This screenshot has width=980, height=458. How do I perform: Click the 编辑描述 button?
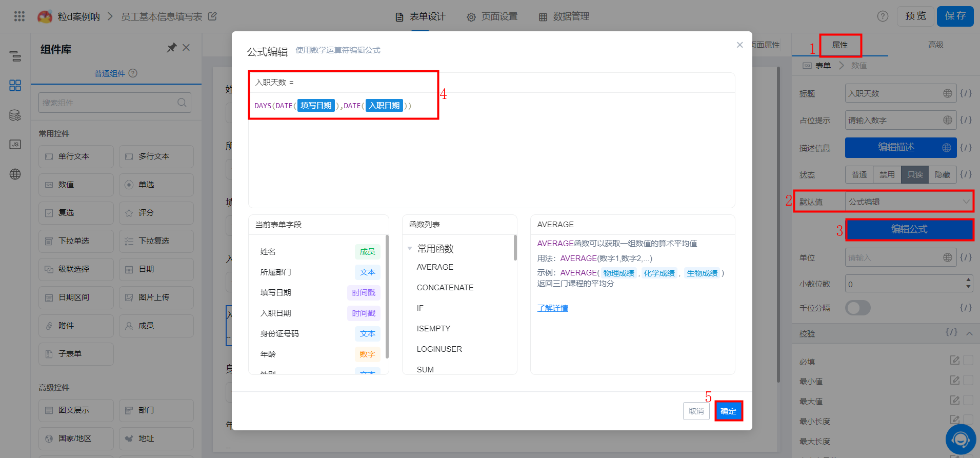pos(901,148)
